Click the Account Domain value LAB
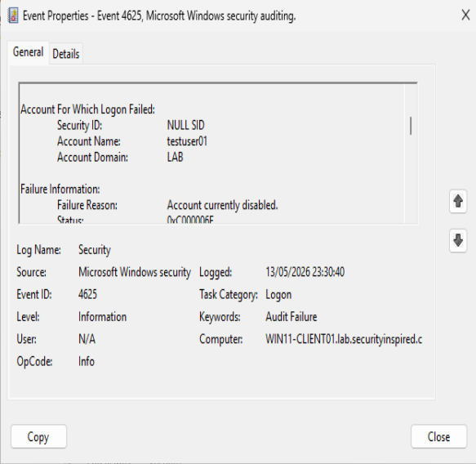This screenshot has width=476, height=464. point(176,158)
